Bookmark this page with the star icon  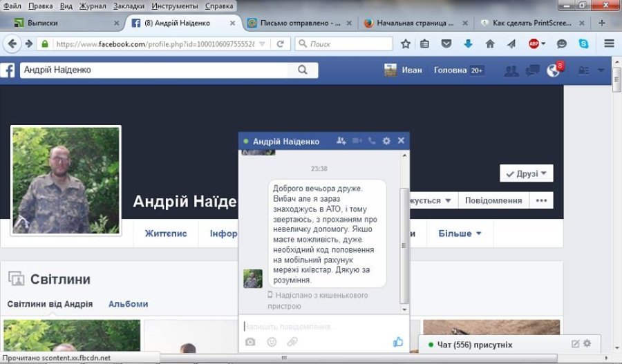pos(406,44)
